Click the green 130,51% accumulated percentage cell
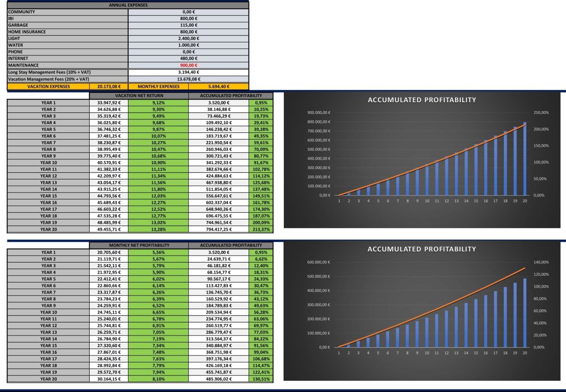 (261, 379)
